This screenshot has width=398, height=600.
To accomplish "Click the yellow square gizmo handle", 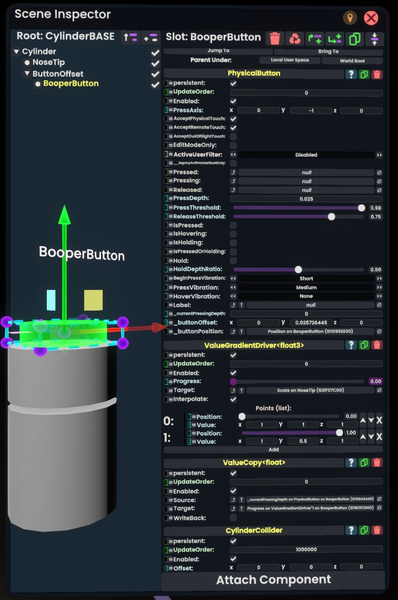I will [x=93, y=300].
